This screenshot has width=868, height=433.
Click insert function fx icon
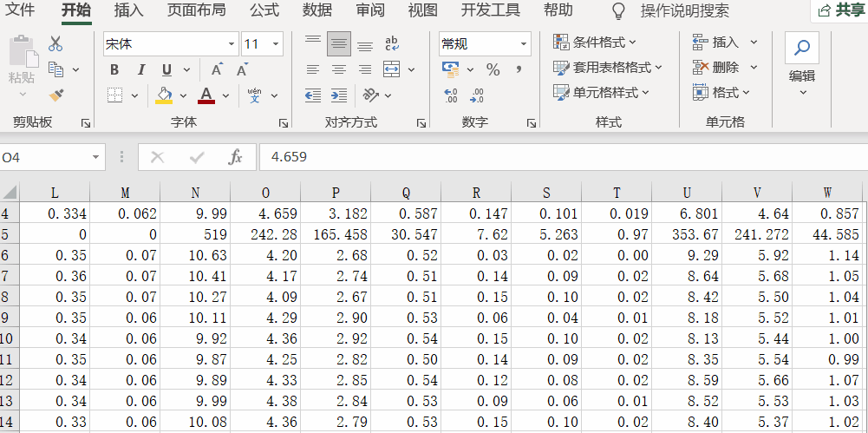click(x=235, y=158)
